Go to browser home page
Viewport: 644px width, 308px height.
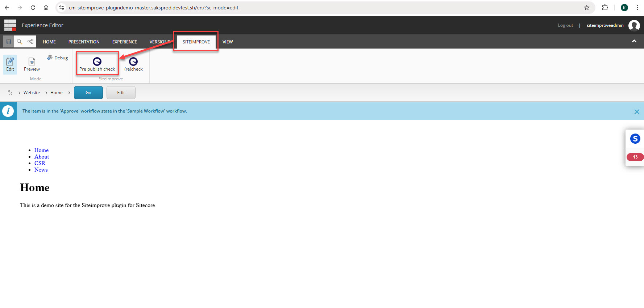(x=46, y=8)
